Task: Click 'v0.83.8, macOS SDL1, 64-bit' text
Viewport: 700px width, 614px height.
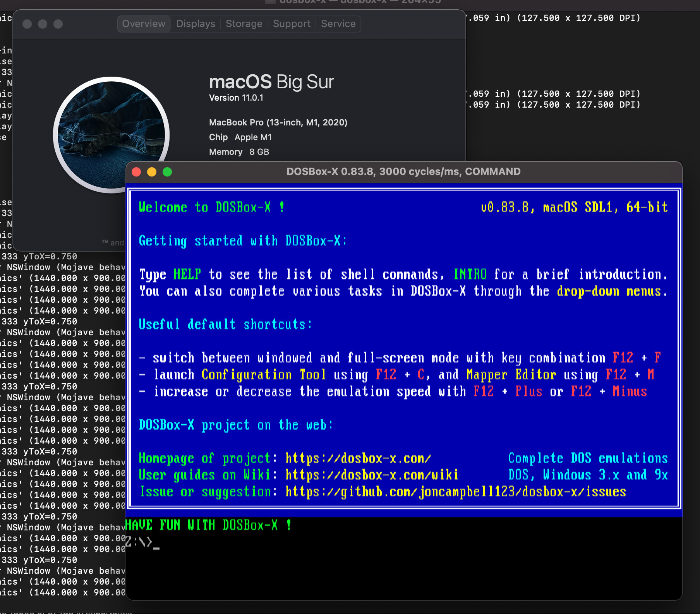Action: (574, 208)
